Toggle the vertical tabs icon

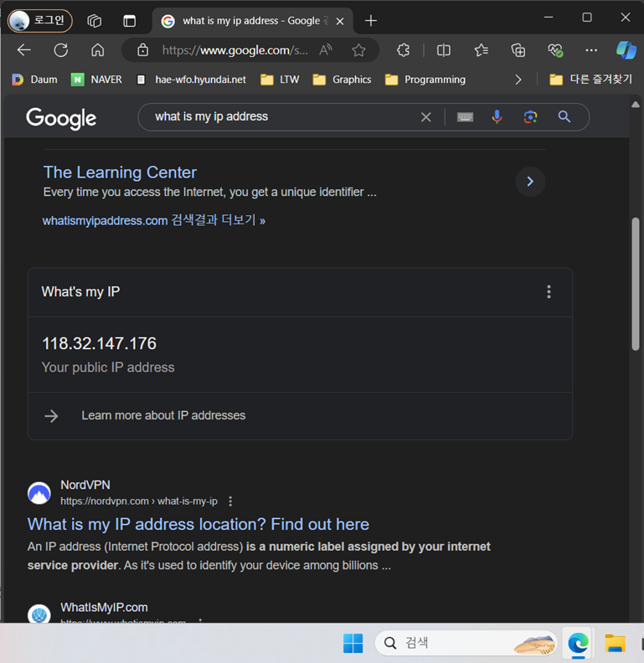click(130, 21)
